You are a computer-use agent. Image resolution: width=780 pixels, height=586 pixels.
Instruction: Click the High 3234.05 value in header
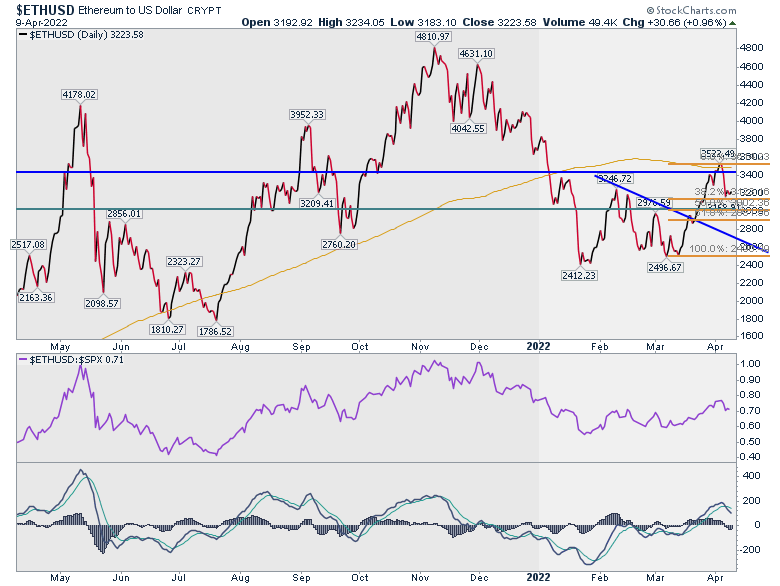[351, 22]
